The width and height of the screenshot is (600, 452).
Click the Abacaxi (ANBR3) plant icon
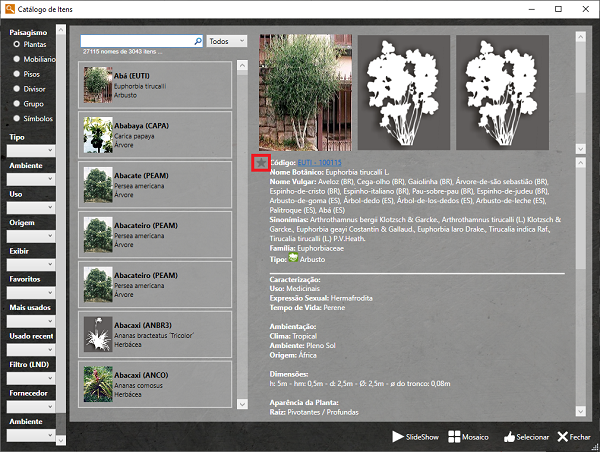[99, 333]
